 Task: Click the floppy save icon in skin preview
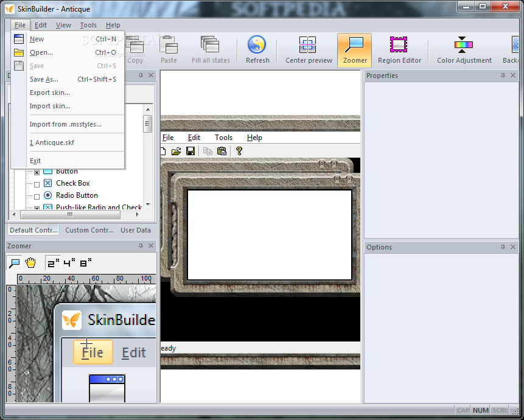coord(190,152)
